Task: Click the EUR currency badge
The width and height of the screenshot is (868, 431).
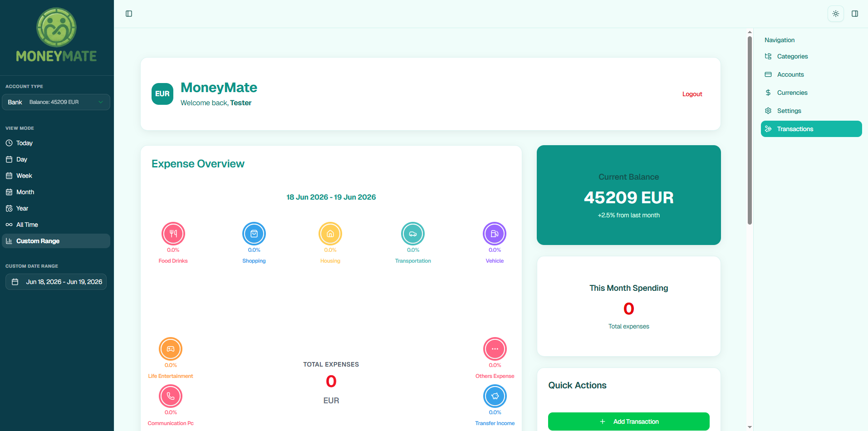Action: 162,94
